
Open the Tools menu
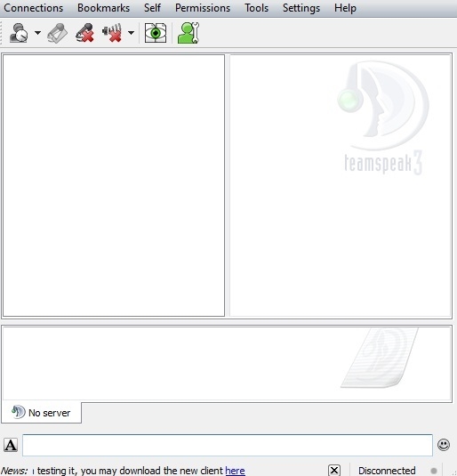(x=256, y=8)
